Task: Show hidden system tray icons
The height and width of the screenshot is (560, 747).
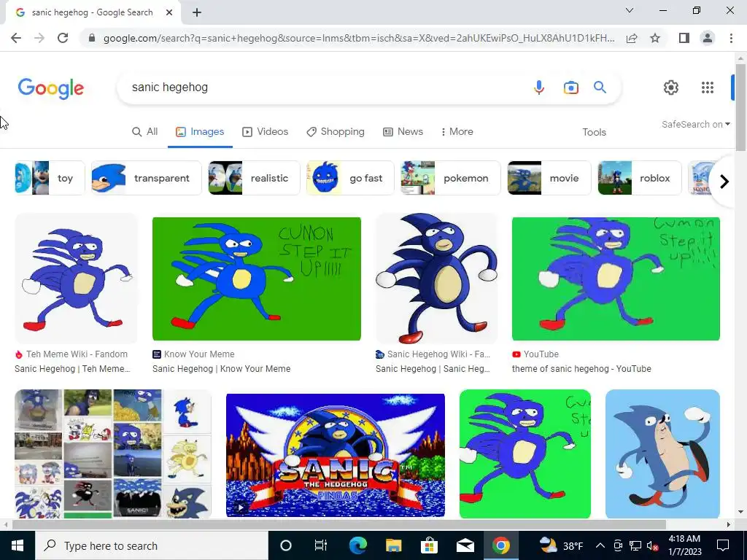Action: tap(600, 545)
